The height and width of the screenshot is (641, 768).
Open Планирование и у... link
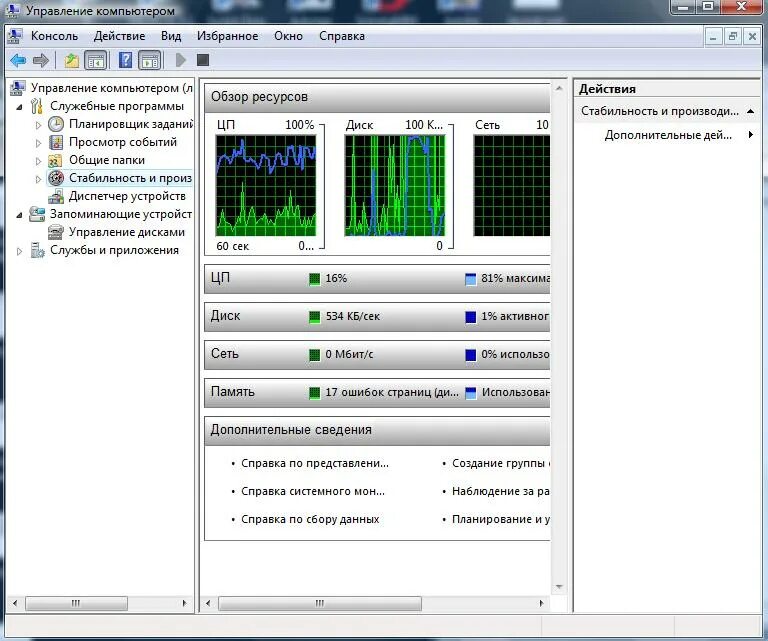pos(501,519)
